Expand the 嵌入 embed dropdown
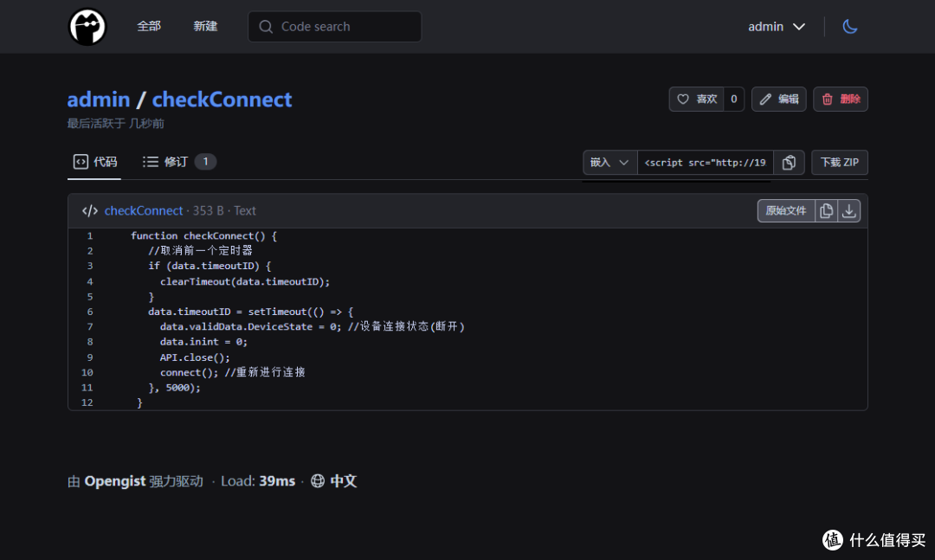 (x=609, y=162)
